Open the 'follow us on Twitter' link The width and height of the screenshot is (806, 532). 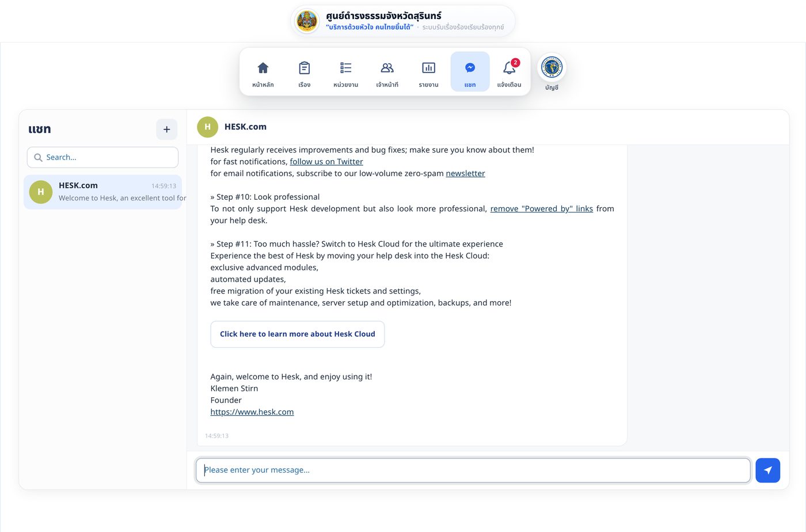click(x=326, y=162)
